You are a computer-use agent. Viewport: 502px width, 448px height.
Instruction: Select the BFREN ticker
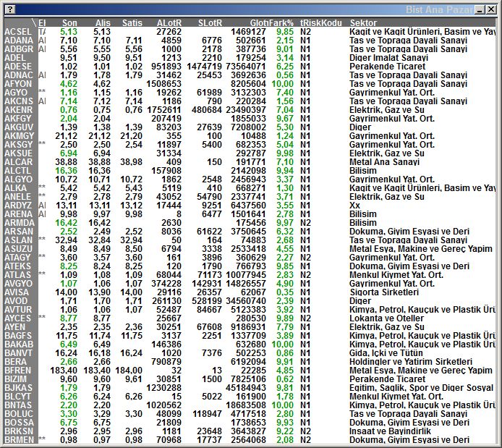(18, 370)
